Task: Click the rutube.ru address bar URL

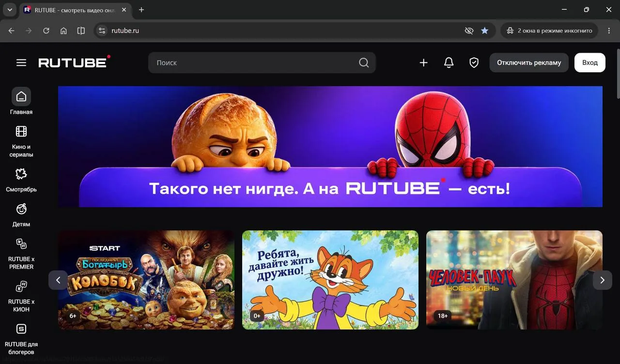Action: click(x=125, y=30)
